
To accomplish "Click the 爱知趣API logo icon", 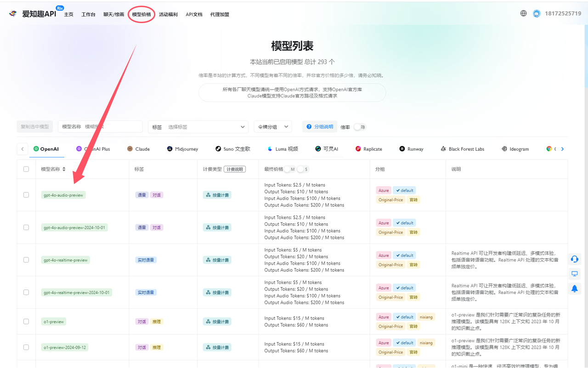I will click(x=13, y=14).
